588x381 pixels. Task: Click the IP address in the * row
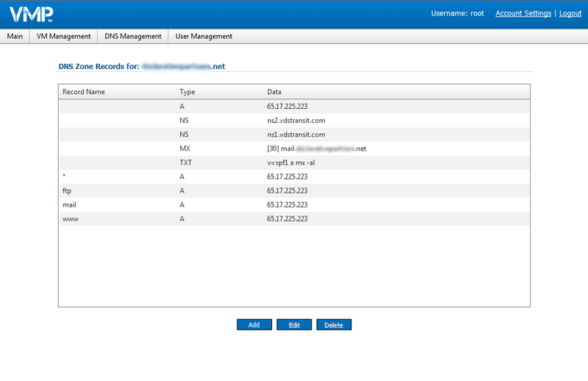click(287, 177)
